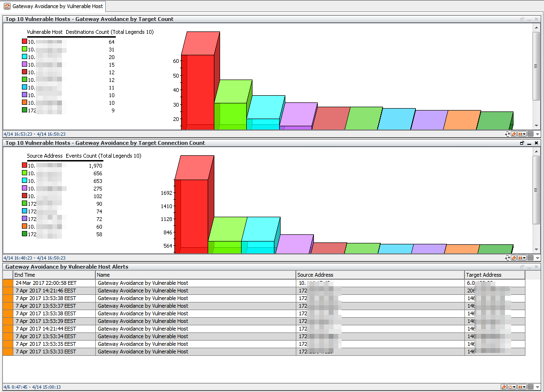Open chart type dropdown in Connection Count panel
This screenshot has height=392, width=544.
[522, 258]
